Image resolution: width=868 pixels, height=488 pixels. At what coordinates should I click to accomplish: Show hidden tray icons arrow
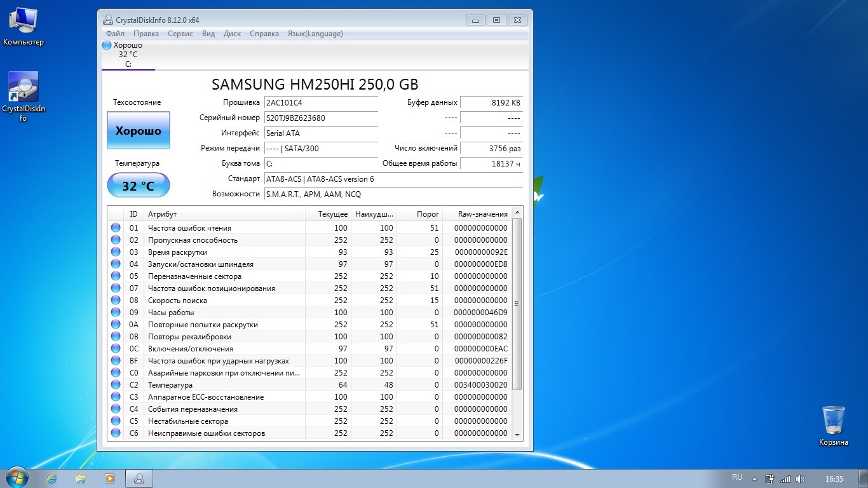click(x=754, y=479)
